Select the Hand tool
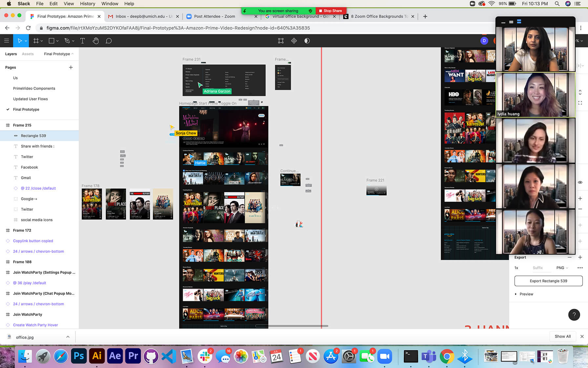 (95, 41)
